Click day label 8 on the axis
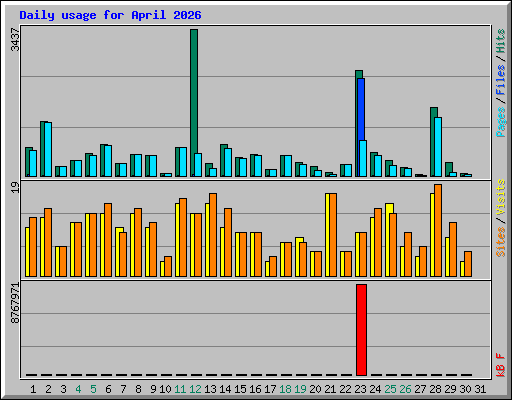 click(138, 389)
